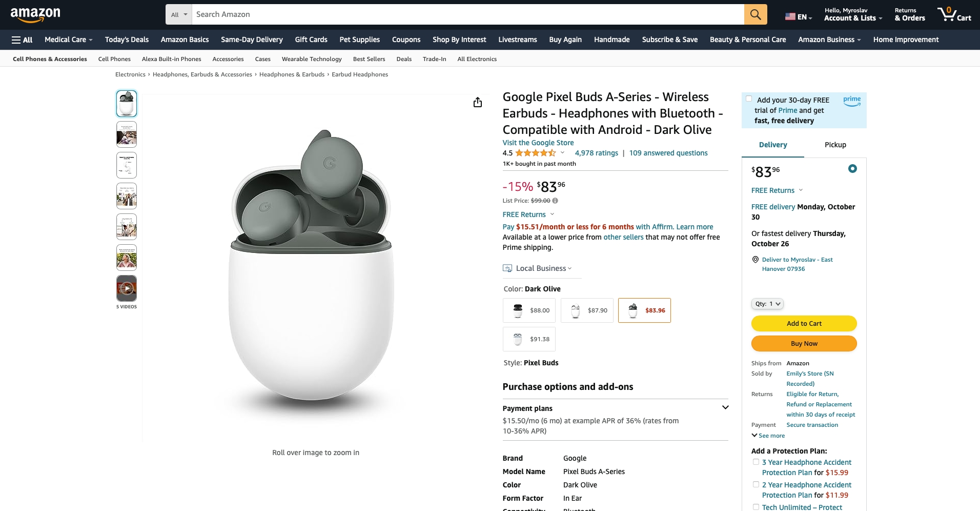Click the orange search magnifier button
980x511 pixels.
(x=755, y=14)
